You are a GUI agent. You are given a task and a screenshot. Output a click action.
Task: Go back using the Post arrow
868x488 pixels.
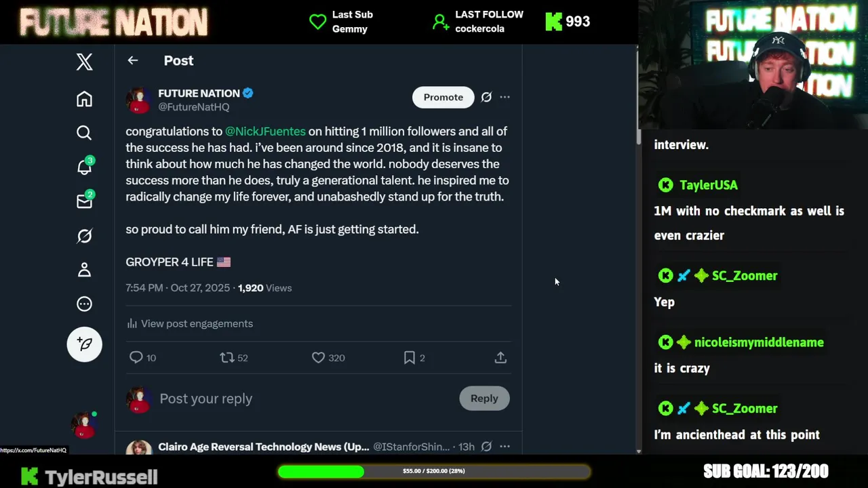pos(133,60)
